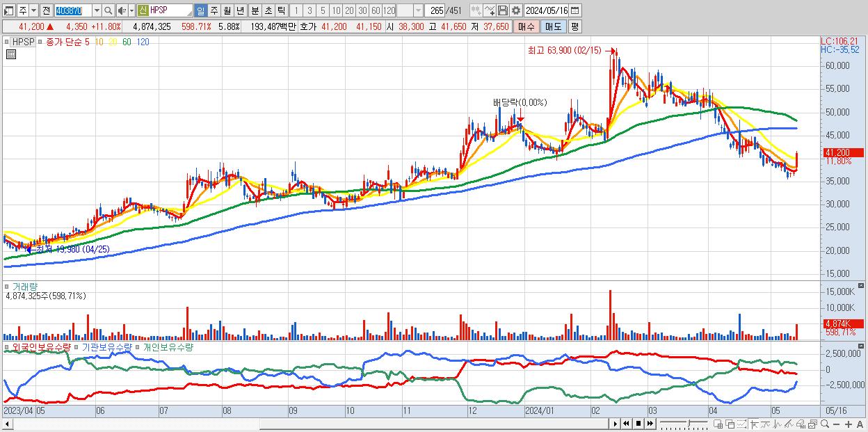The height and width of the screenshot is (432, 868).
Task: Select the 30 interval button
Action: coord(362,11)
